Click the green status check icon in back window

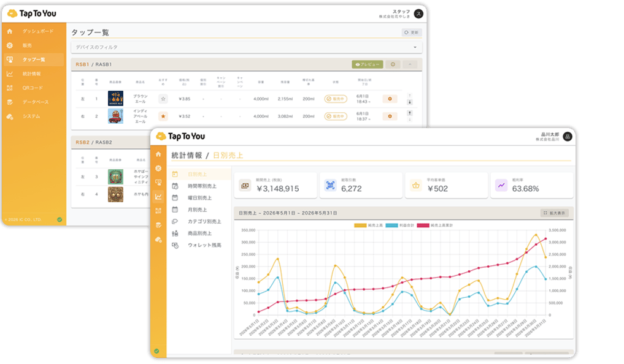click(60, 219)
